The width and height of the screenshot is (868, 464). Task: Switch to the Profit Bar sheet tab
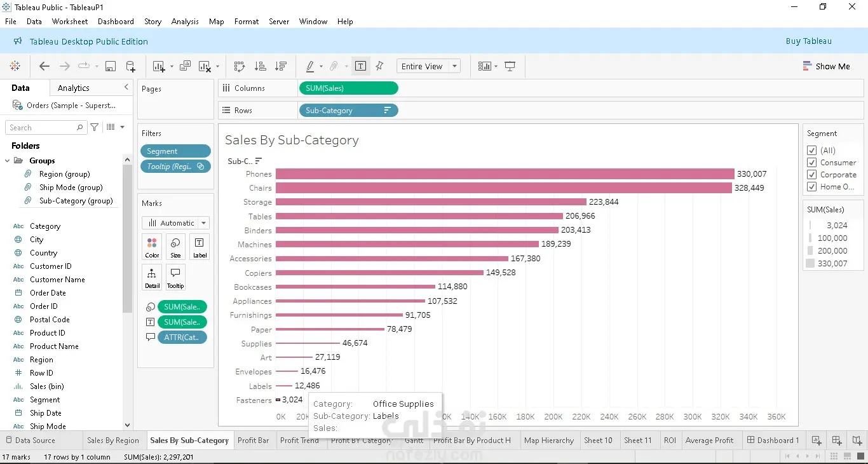click(x=253, y=440)
